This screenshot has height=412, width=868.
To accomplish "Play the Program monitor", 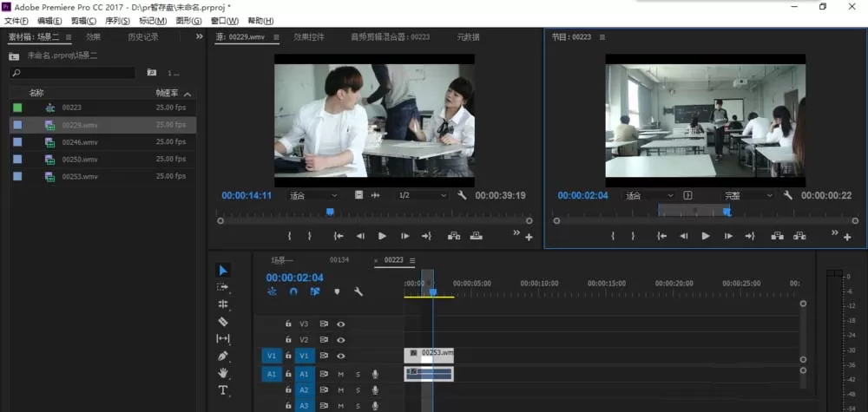I will (x=705, y=236).
